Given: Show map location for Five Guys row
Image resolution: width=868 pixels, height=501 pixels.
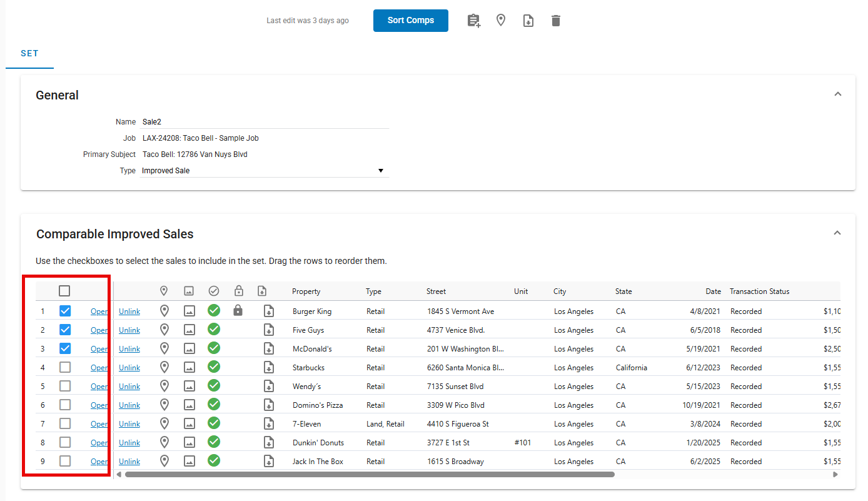Looking at the screenshot, I should (164, 330).
